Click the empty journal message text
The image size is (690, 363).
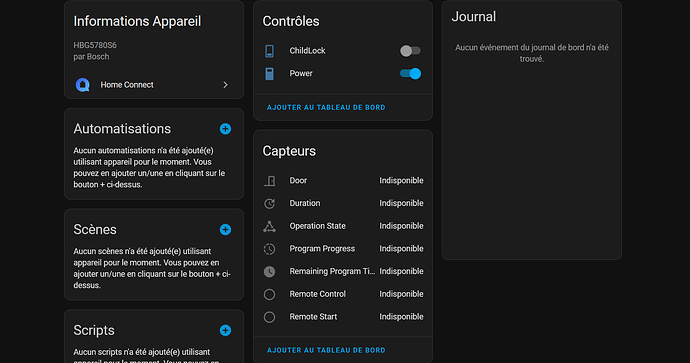532,53
